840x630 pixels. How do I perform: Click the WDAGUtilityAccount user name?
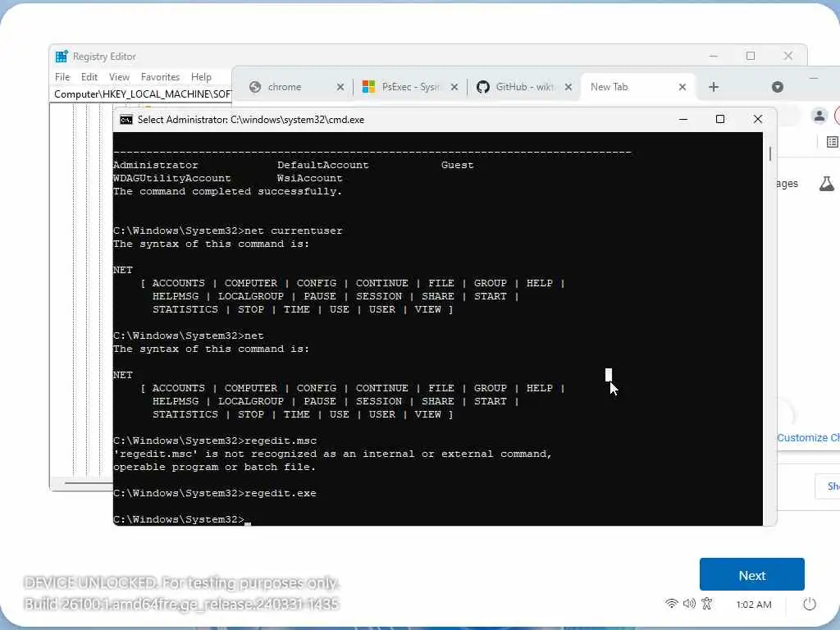click(x=172, y=178)
